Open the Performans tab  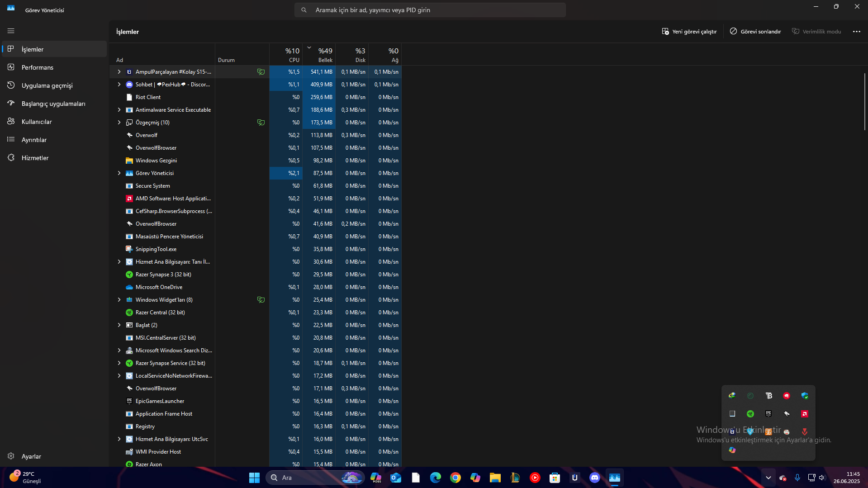click(x=54, y=67)
